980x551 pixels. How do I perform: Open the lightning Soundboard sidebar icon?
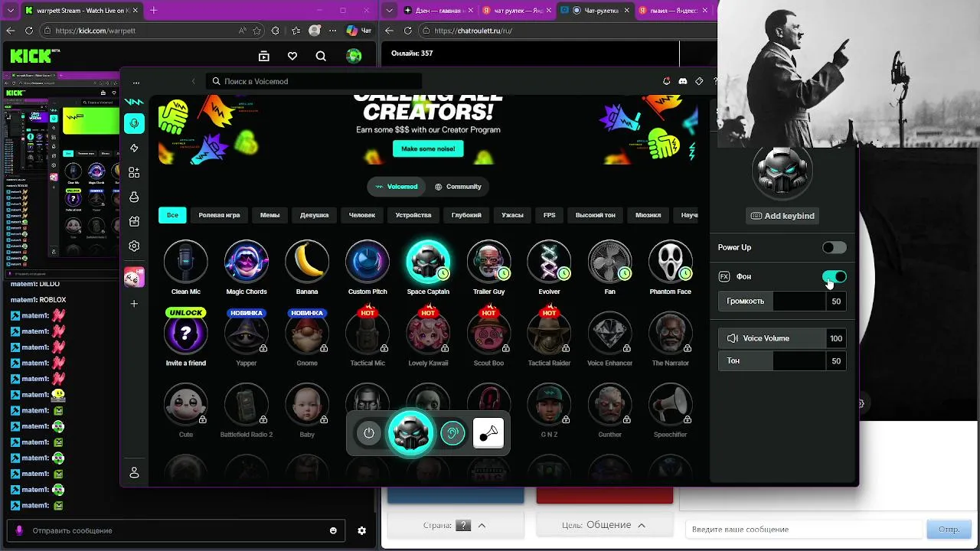tap(134, 148)
